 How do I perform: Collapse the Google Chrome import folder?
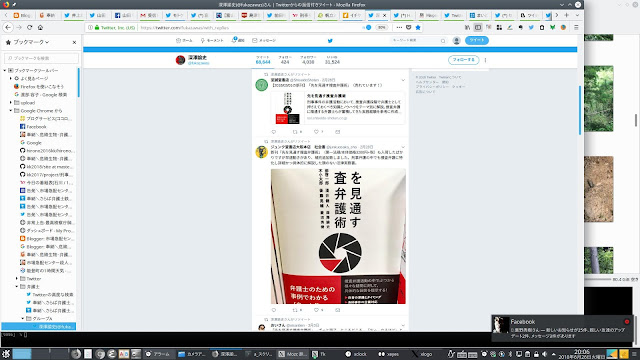[x=11, y=111]
